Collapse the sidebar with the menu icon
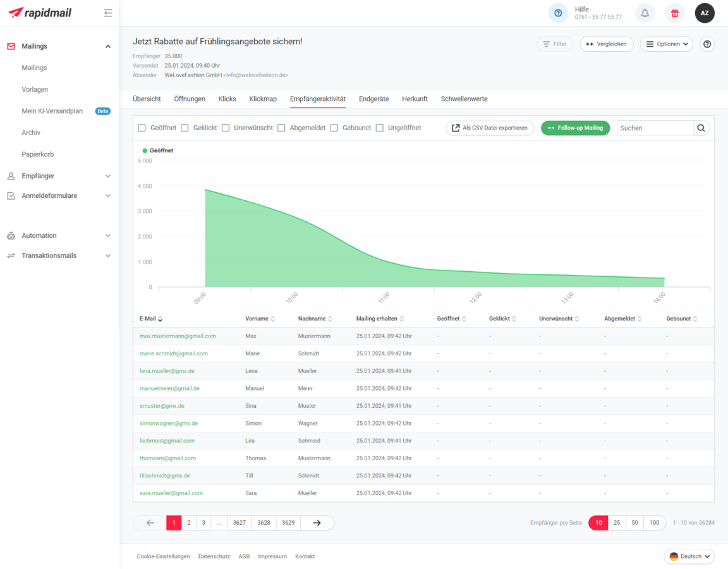 (108, 13)
